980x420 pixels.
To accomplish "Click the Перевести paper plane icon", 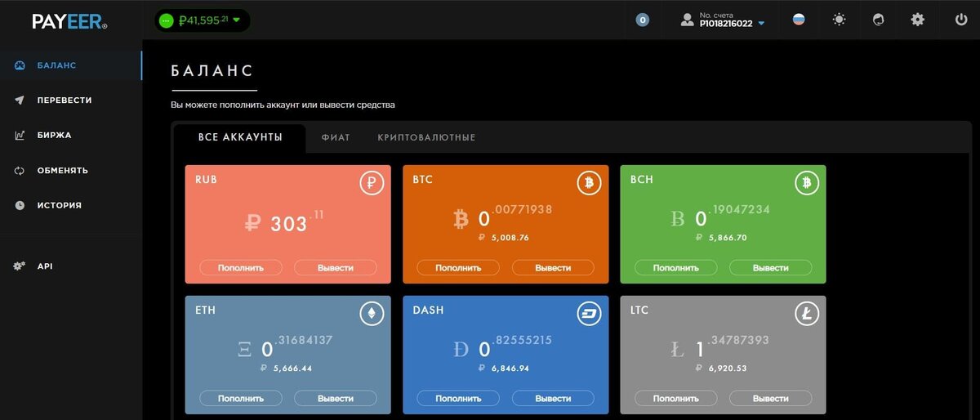I will coord(20,101).
